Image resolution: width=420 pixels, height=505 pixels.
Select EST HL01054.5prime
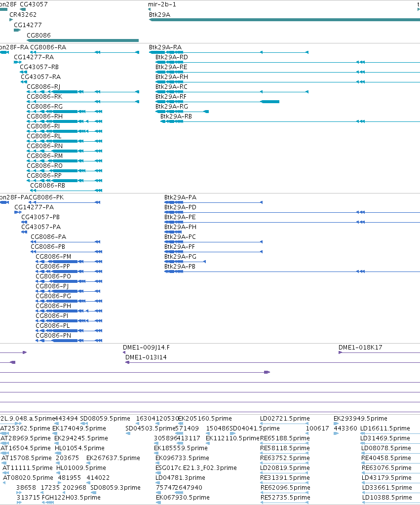point(79,448)
